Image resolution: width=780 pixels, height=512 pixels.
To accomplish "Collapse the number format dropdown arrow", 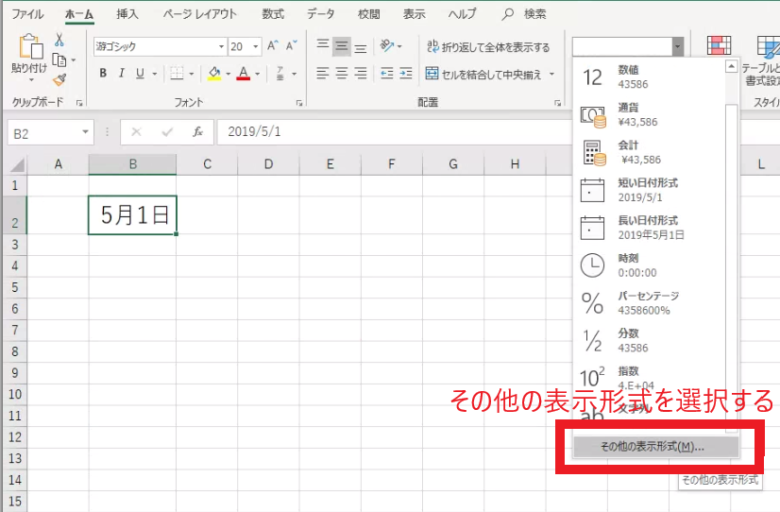I will tap(678, 47).
